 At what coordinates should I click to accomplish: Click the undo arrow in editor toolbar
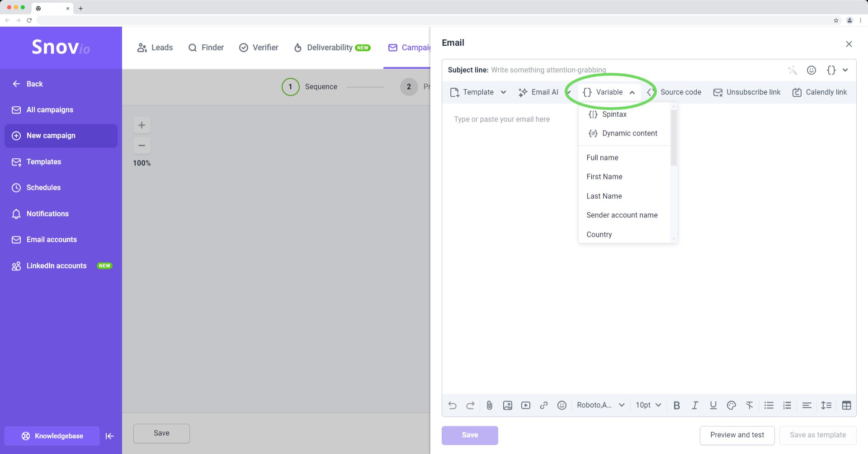coord(452,405)
